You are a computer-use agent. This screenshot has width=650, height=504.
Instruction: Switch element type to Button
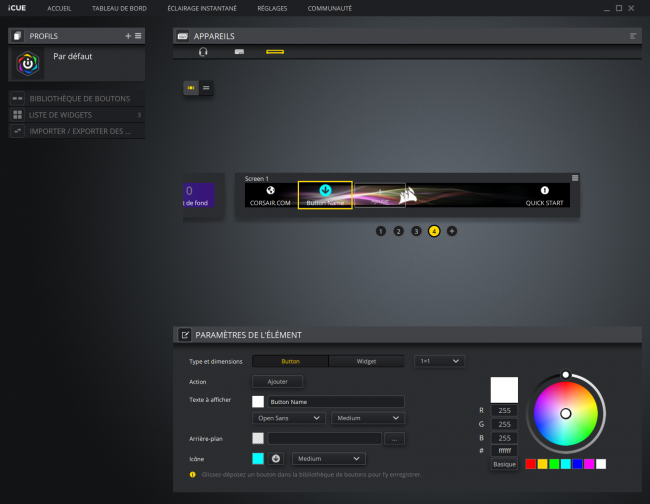(290, 361)
